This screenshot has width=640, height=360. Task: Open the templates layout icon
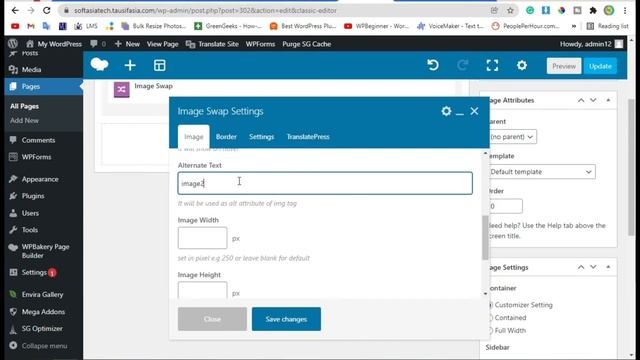point(160,65)
